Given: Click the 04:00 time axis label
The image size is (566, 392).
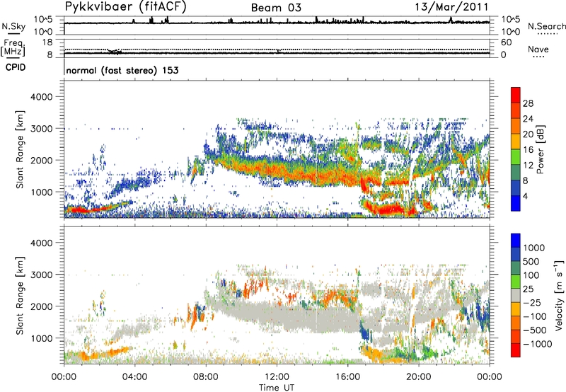Looking at the screenshot, I should [134, 377].
